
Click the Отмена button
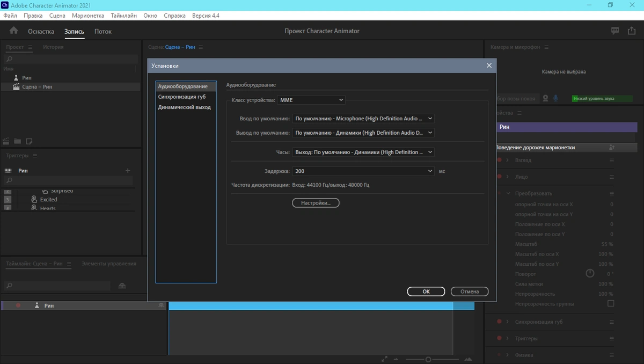pos(470,292)
